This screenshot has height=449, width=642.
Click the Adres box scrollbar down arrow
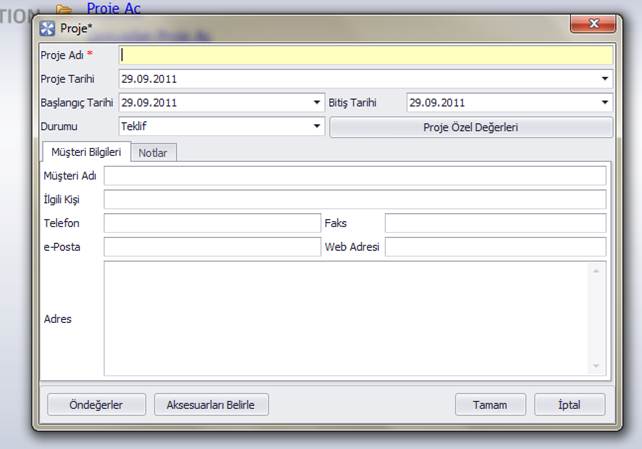pyautogui.click(x=597, y=367)
